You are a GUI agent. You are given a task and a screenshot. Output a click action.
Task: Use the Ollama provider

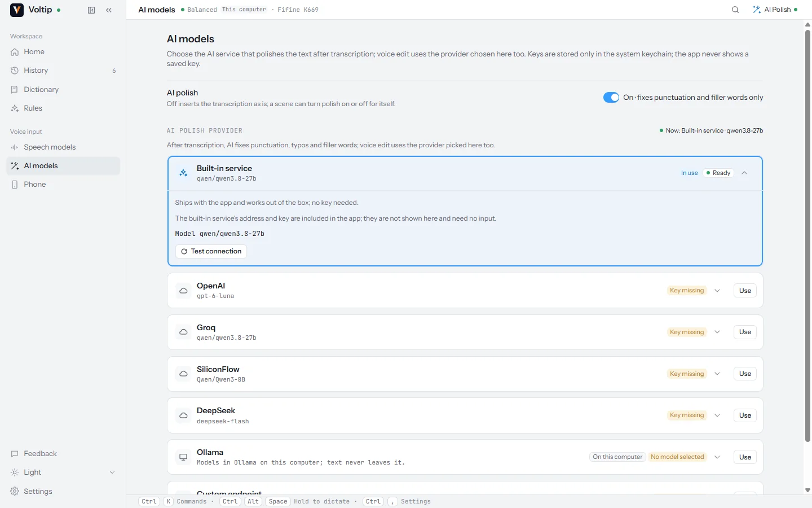[745, 457]
